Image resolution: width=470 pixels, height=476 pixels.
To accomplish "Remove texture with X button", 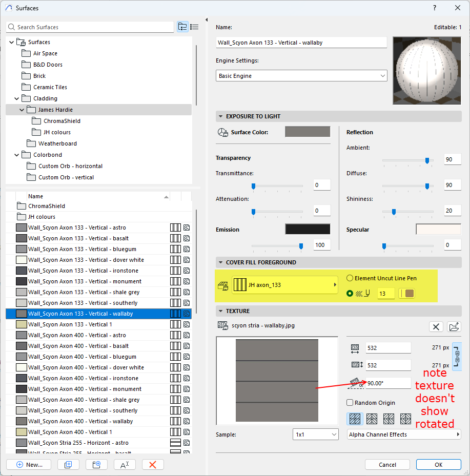I will coord(436,327).
